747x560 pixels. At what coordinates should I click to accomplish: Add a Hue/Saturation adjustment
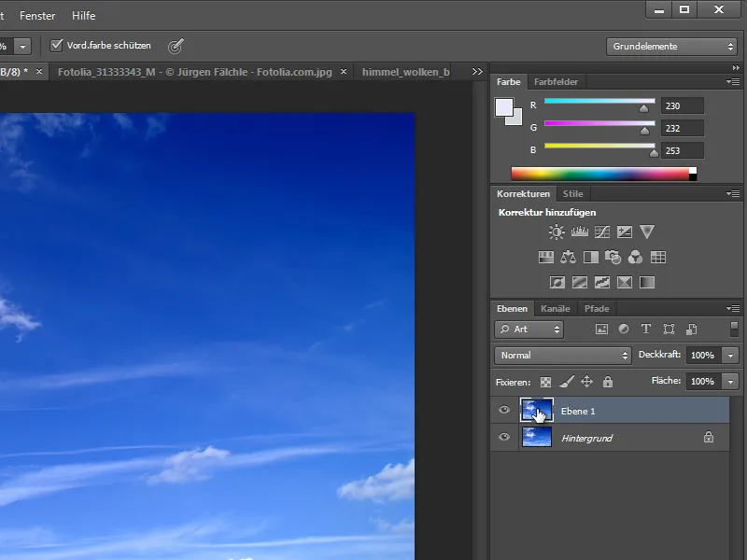(x=546, y=258)
